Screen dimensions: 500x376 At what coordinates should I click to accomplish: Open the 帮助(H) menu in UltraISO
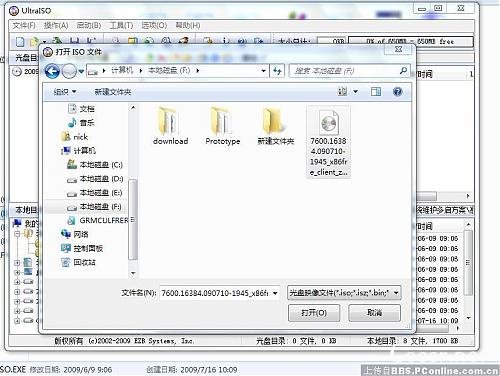click(188, 25)
